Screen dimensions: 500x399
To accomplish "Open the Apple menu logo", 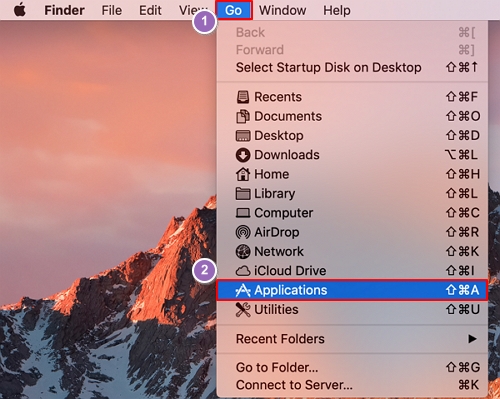I will click(x=20, y=10).
